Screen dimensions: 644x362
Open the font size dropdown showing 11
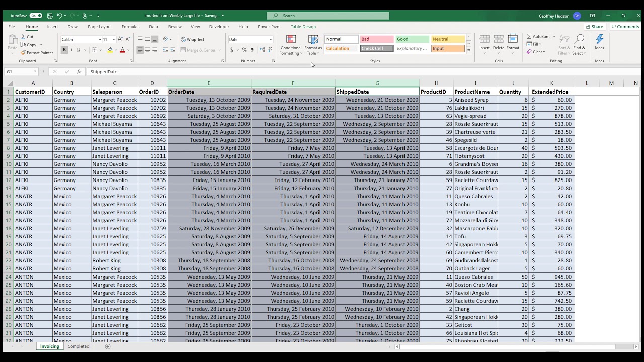tap(114, 39)
